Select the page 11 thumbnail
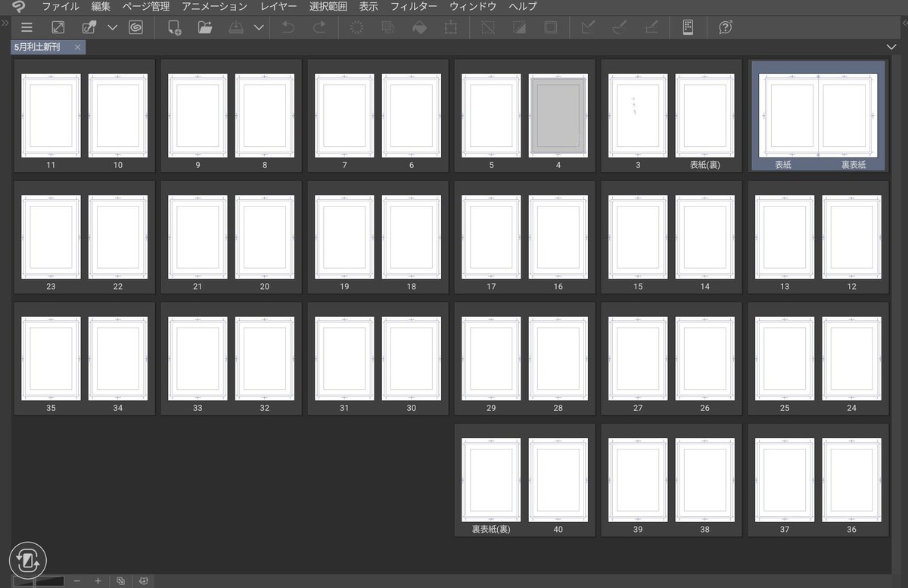The width and height of the screenshot is (908, 588). [51, 116]
